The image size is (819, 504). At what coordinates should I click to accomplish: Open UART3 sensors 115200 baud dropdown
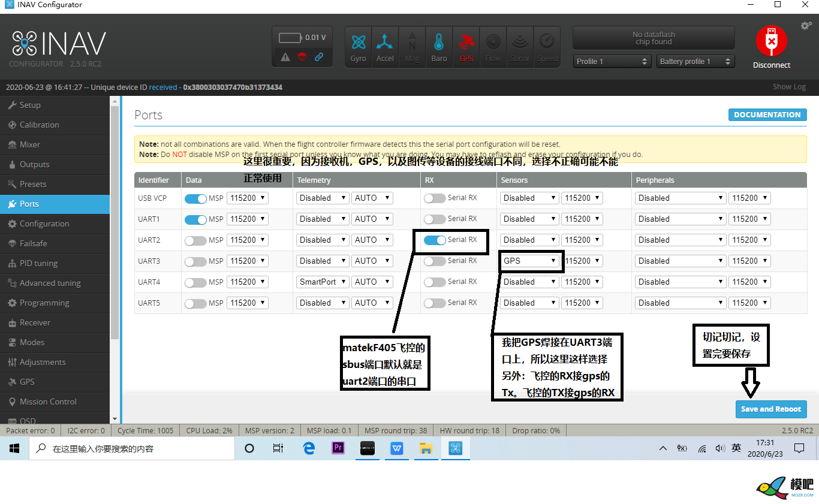pyautogui.click(x=582, y=261)
